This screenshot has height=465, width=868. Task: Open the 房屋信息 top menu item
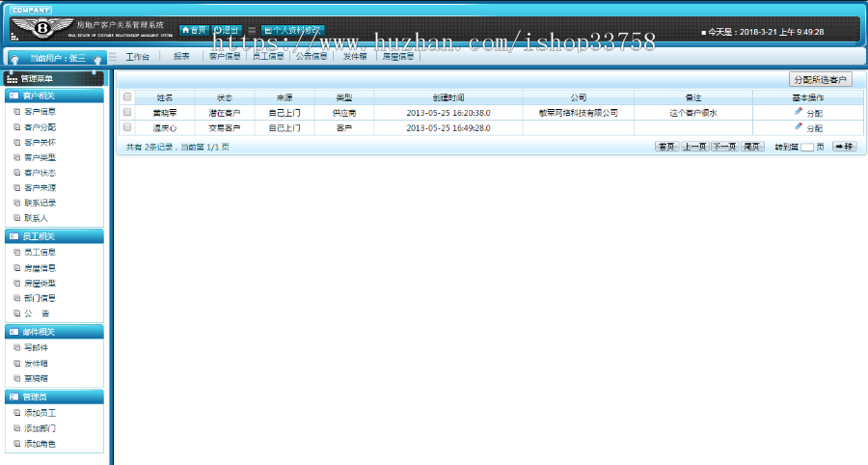pos(398,57)
